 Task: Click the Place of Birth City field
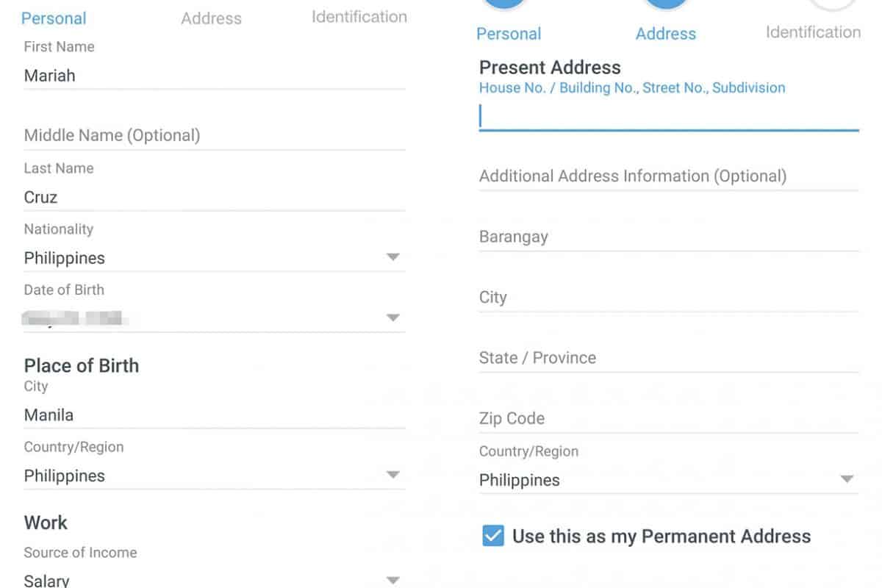pos(213,415)
